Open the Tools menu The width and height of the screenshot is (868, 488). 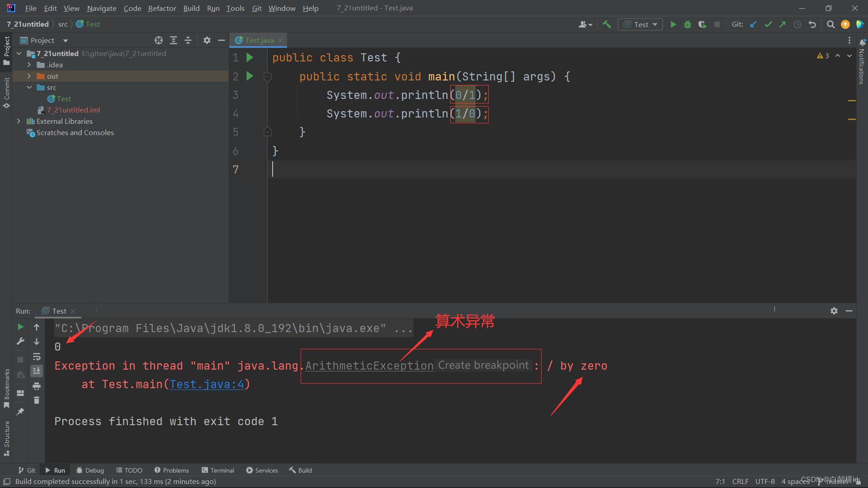click(235, 8)
